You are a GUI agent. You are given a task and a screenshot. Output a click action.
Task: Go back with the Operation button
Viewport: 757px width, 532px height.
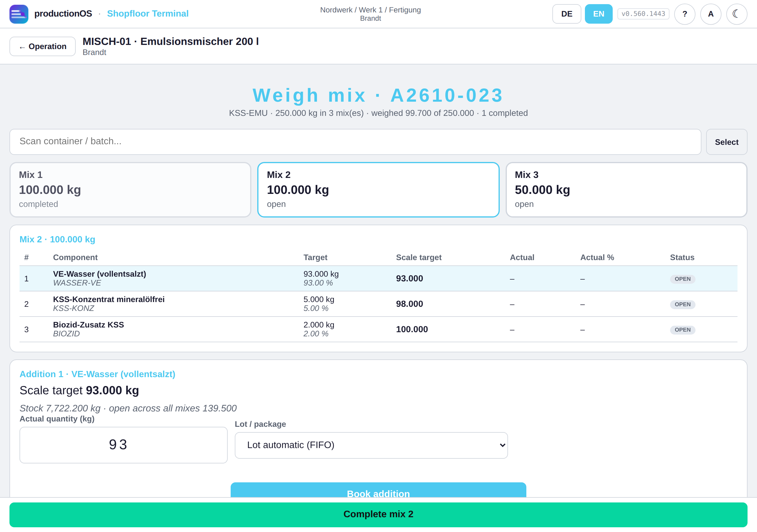(x=43, y=46)
